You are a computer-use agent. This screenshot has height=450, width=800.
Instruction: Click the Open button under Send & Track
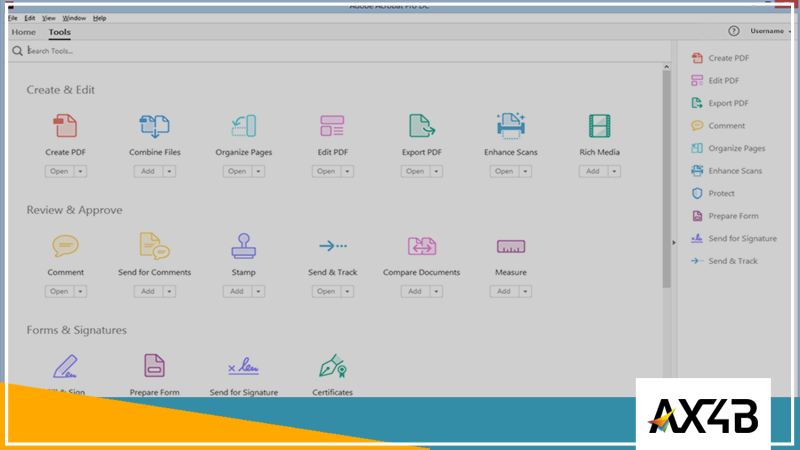pos(326,291)
